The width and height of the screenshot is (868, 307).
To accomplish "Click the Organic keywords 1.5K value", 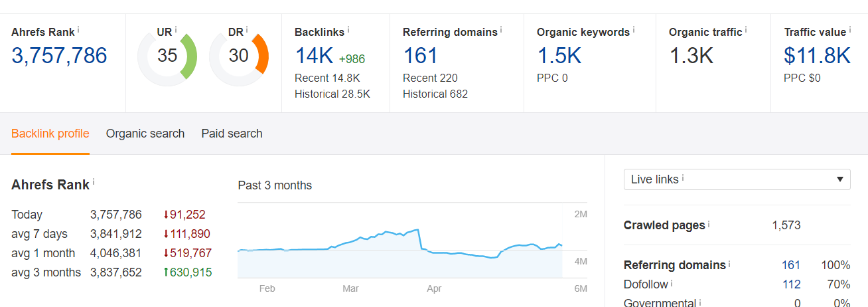I will [x=559, y=56].
